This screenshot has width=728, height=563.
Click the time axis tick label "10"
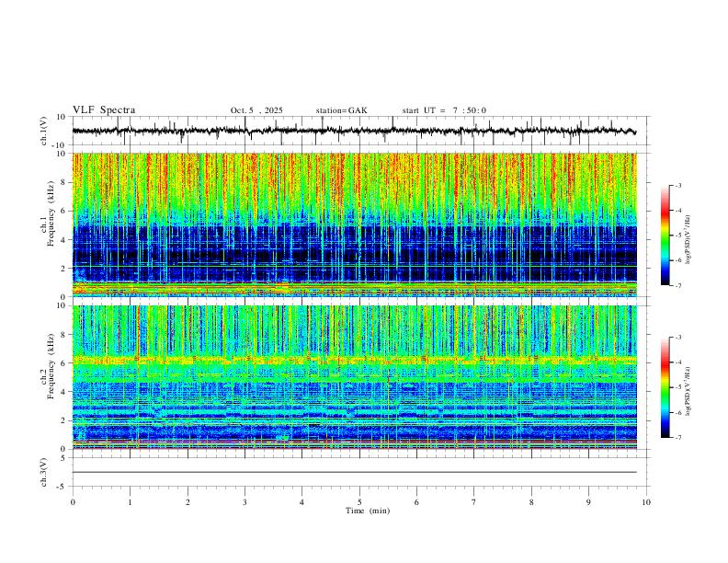[x=646, y=502]
